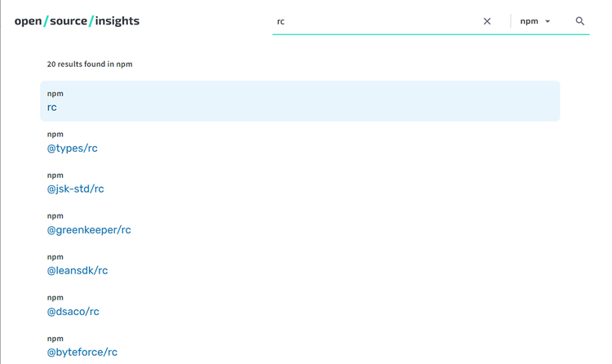Open the '@types/rc' package result
The image size is (612, 364).
(x=72, y=148)
